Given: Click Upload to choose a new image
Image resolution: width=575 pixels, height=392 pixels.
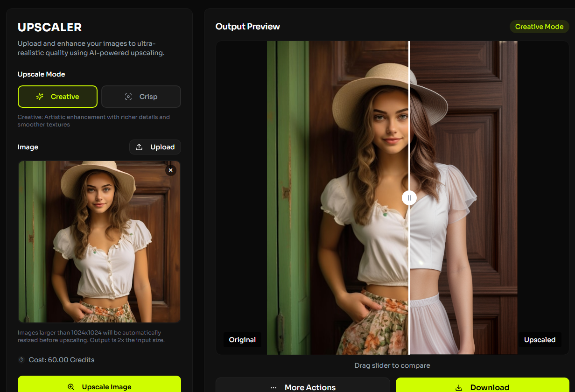Looking at the screenshot, I should [155, 147].
